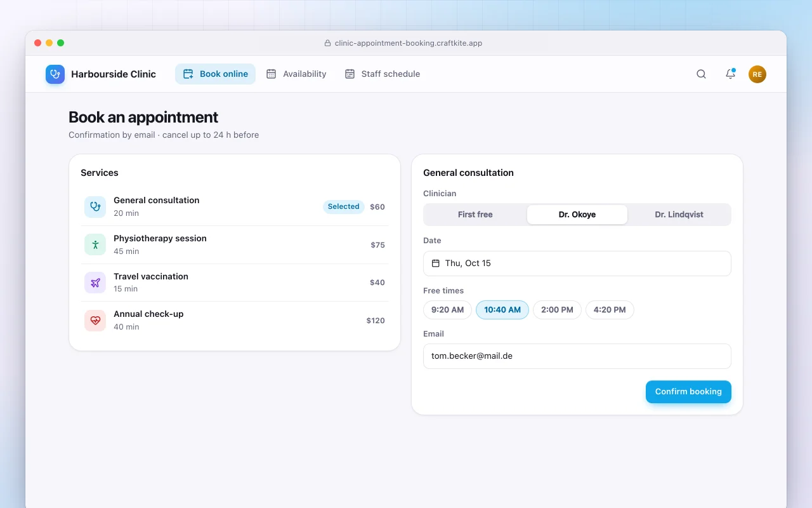Click the General consultation service name in list

[157, 201]
